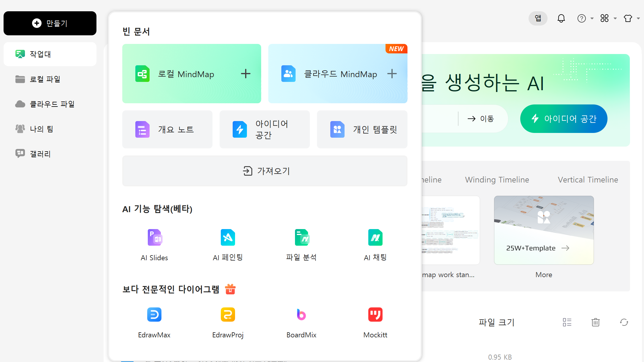Screen dimensions: 644x362
Task: Open 나의 팀 in sidebar
Action: (x=50, y=129)
